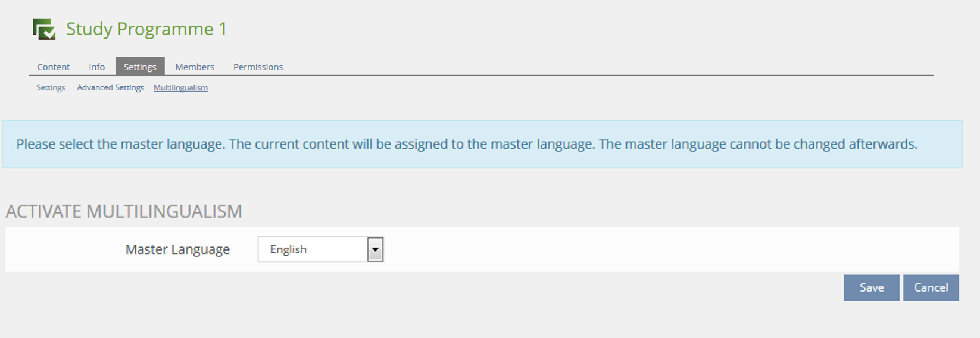
Task: Select the highlighted Settings main tab
Action: [x=140, y=67]
